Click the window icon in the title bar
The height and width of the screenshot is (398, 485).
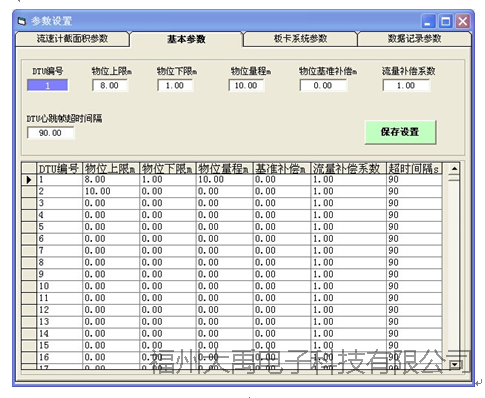click(22, 21)
